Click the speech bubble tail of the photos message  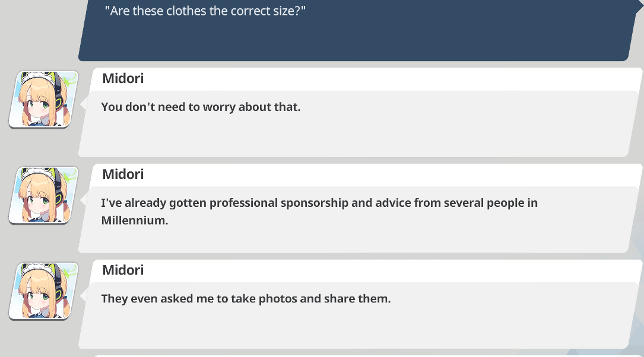coord(84,297)
